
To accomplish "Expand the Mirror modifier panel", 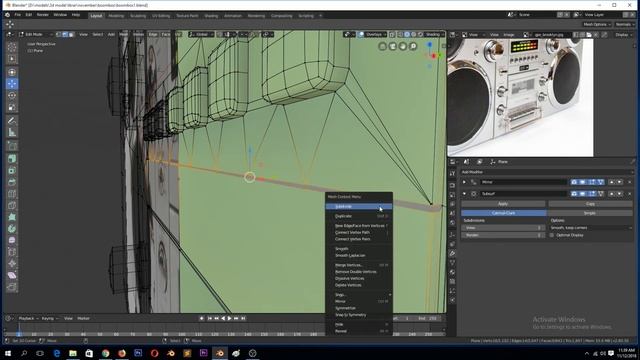I will pyautogui.click(x=464, y=182).
